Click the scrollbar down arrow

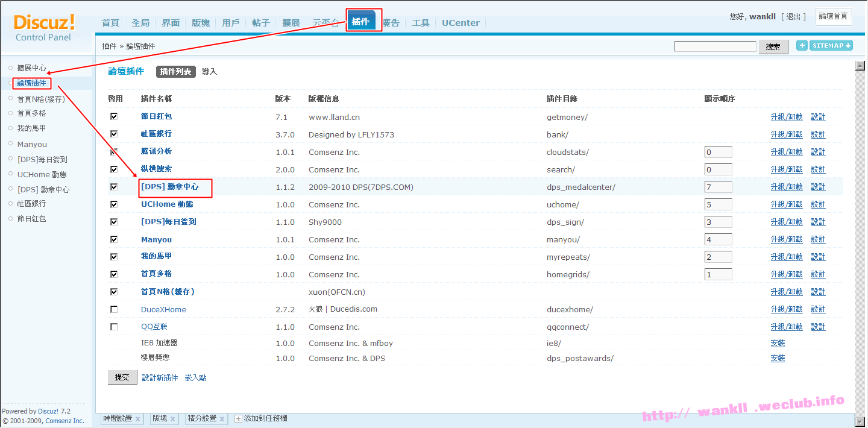tap(860, 421)
